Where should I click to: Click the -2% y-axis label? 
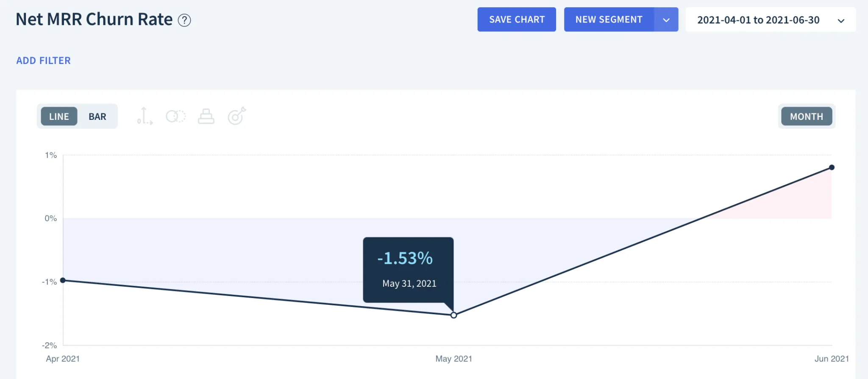(49, 345)
